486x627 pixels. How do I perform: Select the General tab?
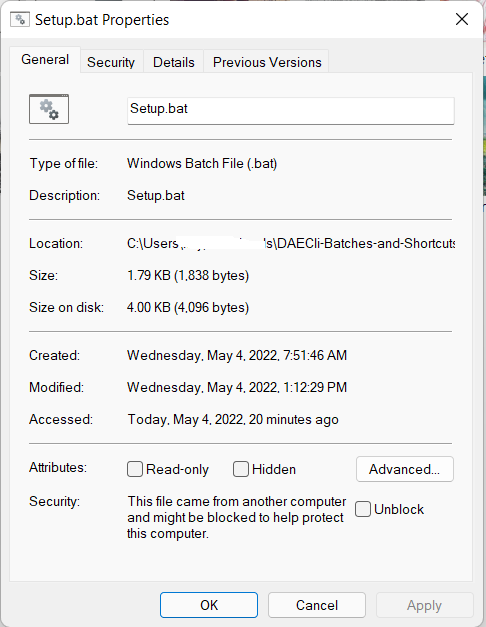(x=45, y=60)
